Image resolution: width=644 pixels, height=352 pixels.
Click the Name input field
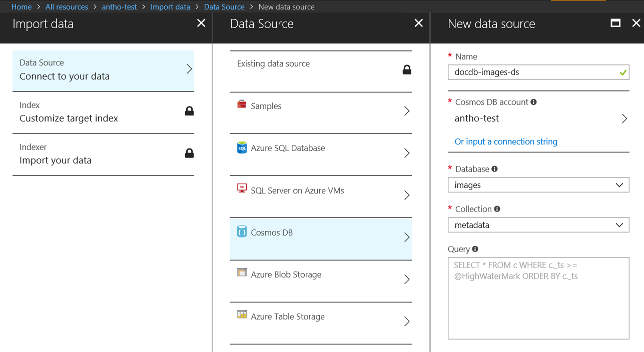click(538, 72)
